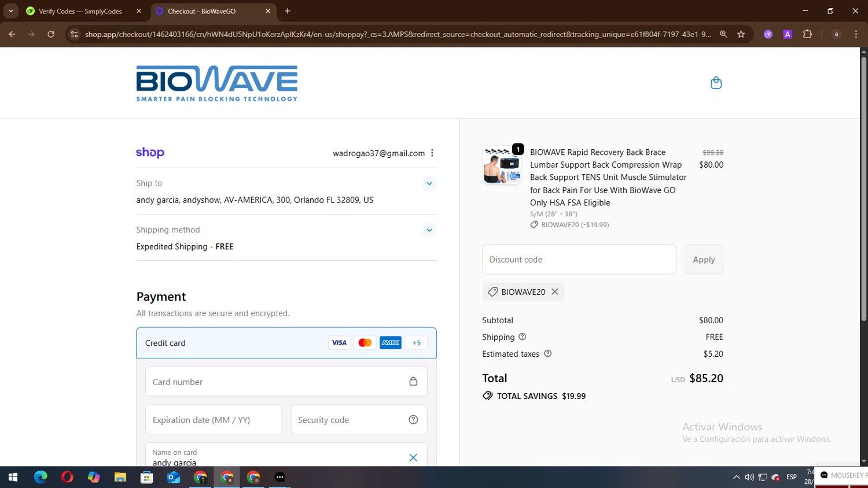868x488 pixels.
Task: Open File Explorer from the taskbar
Action: (120, 477)
